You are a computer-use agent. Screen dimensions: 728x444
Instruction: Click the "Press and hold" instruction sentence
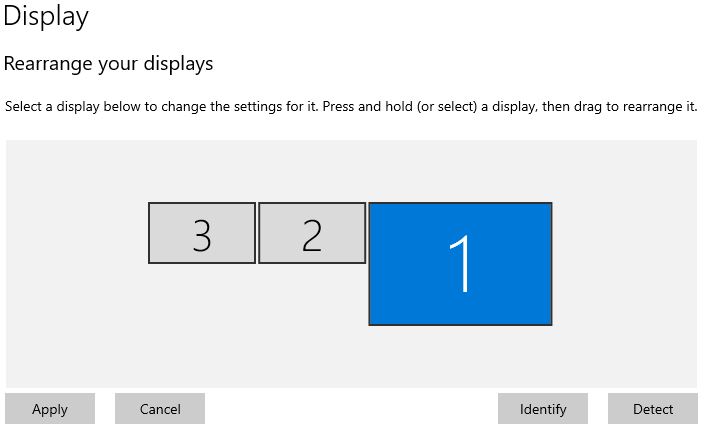(510, 106)
